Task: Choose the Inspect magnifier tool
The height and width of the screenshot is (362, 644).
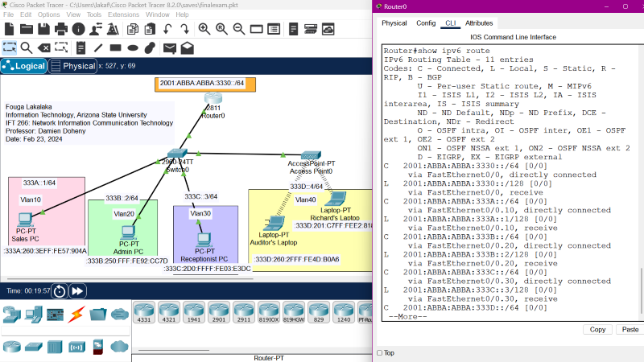Action: click(x=27, y=48)
